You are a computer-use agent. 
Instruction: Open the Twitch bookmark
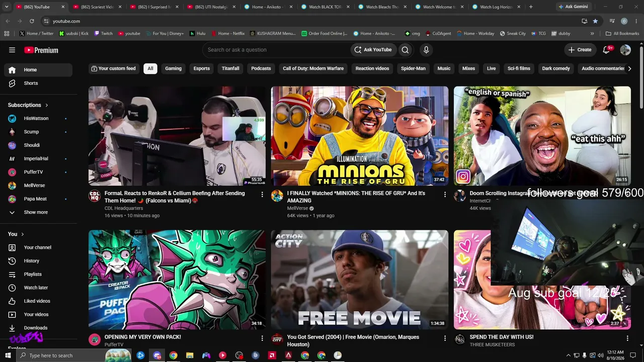(103, 34)
